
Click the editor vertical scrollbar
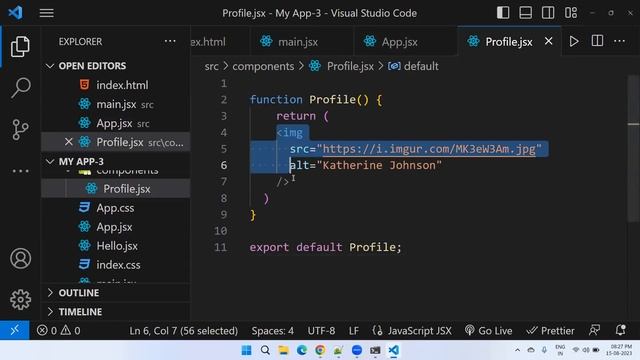point(633,149)
